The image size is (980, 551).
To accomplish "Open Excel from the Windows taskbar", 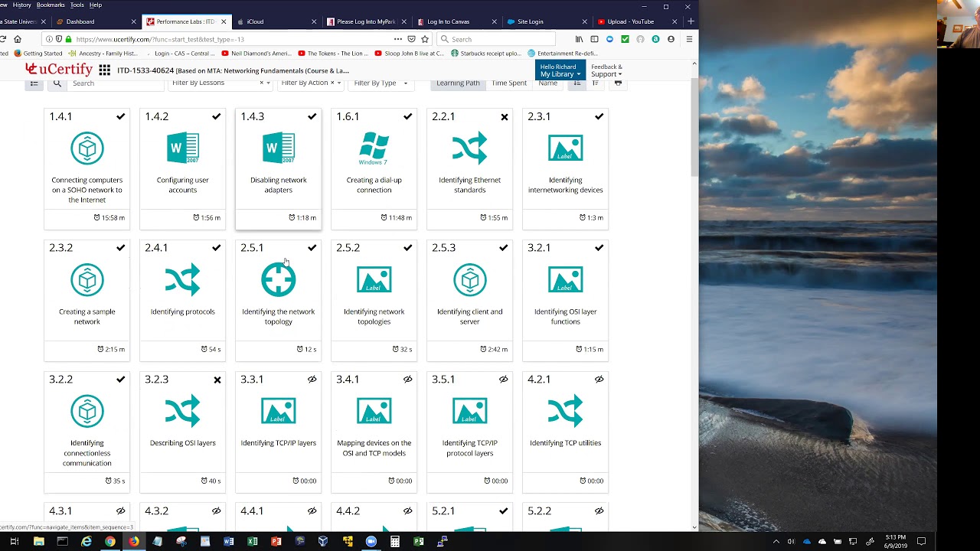I will [x=253, y=542].
